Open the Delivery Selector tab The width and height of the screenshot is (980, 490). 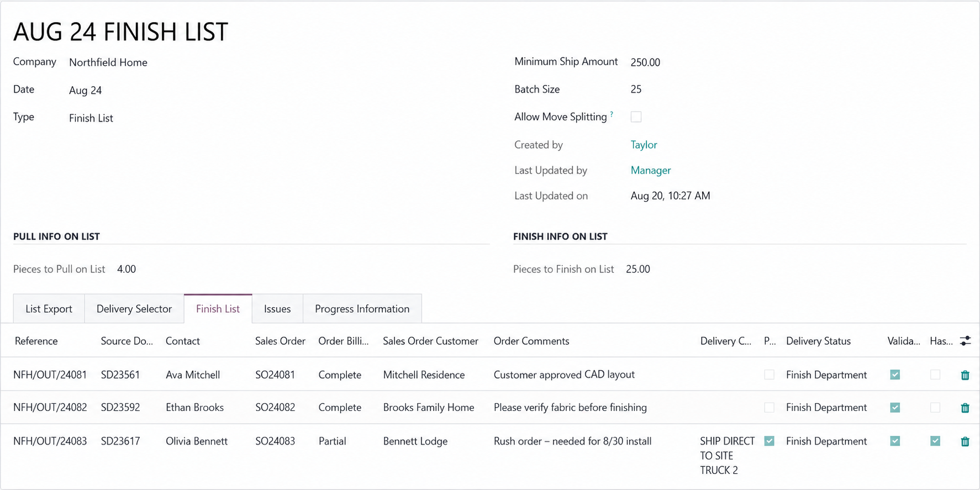[x=134, y=309]
